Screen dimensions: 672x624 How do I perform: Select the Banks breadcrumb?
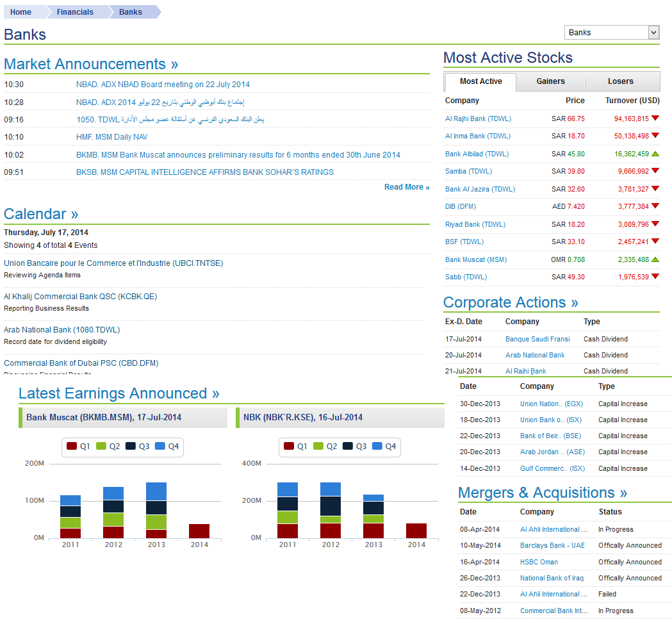tap(130, 12)
